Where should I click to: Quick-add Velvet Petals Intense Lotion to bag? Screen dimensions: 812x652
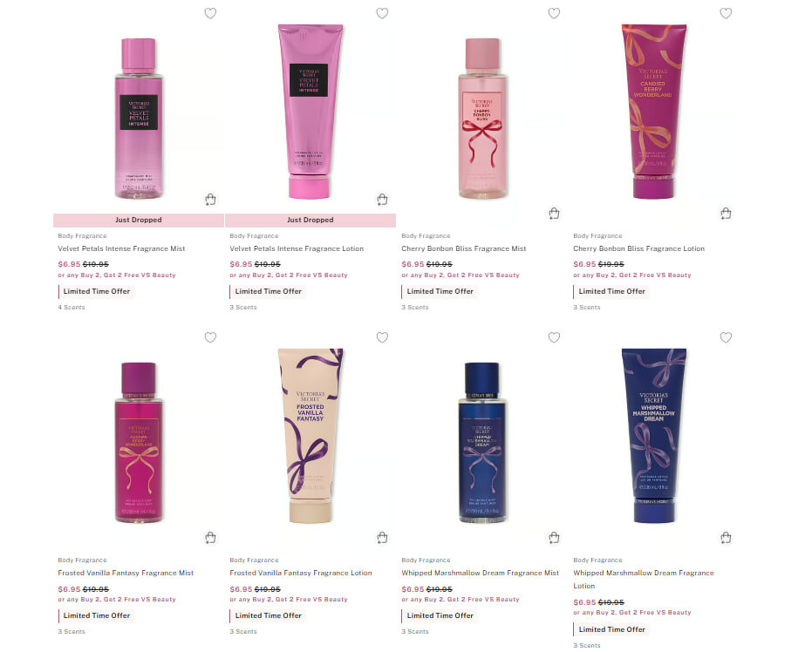pyautogui.click(x=382, y=200)
